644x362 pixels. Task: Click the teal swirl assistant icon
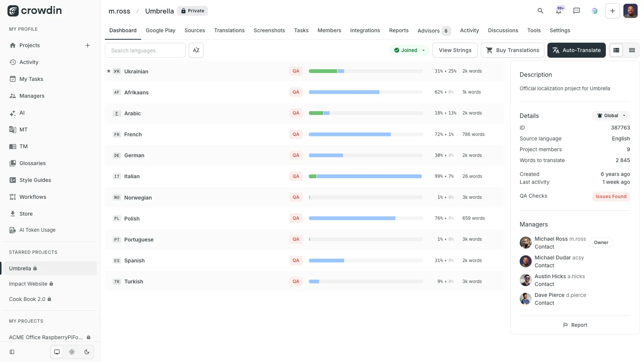[x=595, y=11]
